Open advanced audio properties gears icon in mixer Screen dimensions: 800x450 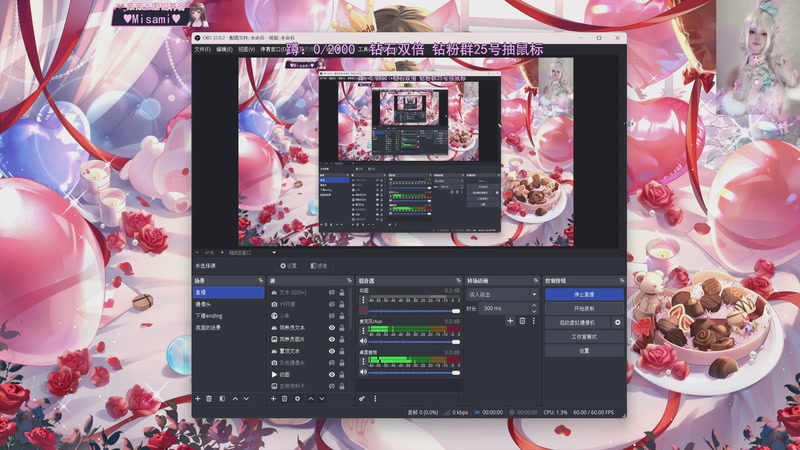362,398
